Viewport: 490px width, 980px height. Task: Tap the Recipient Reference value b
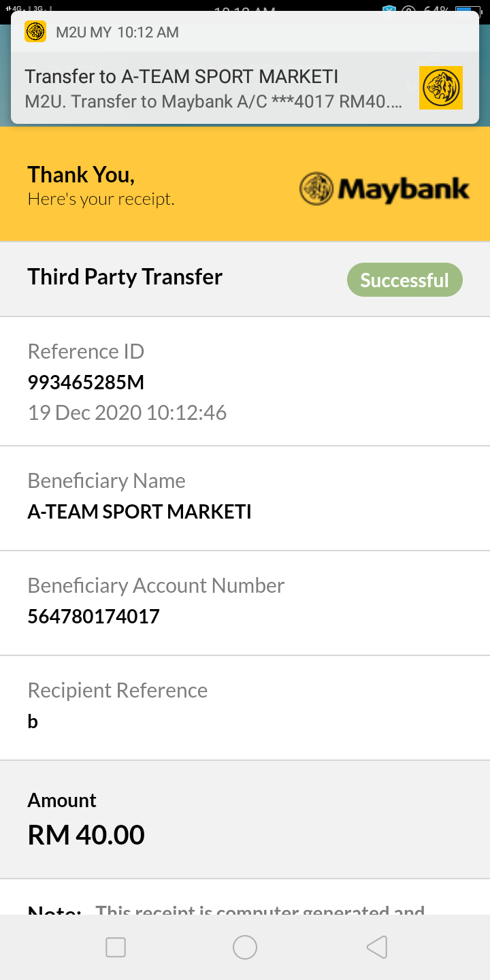(33, 721)
